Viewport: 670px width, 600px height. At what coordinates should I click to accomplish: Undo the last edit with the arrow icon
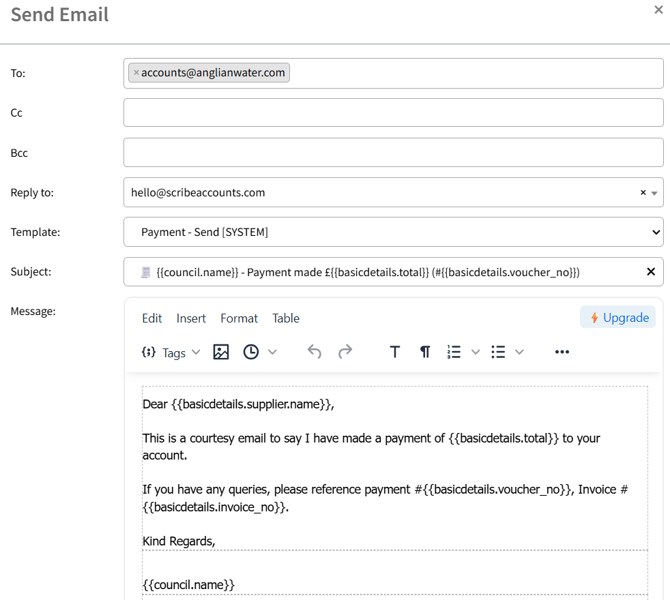point(314,352)
